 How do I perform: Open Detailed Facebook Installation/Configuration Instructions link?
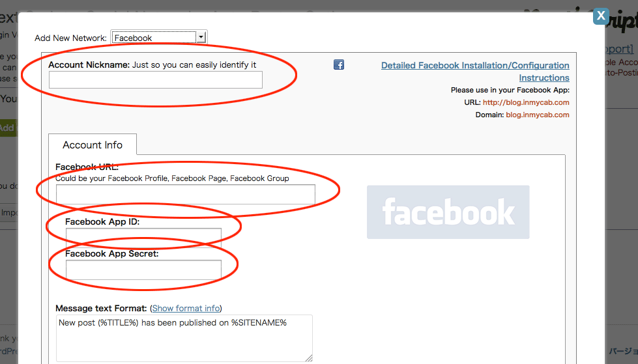coord(475,66)
